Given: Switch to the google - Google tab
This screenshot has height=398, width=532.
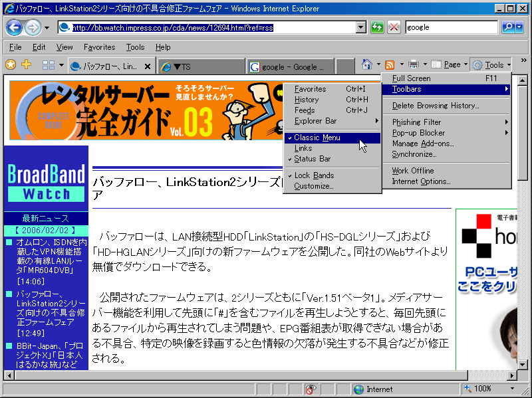Looking at the screenshot, I should (x=291, y=67).
